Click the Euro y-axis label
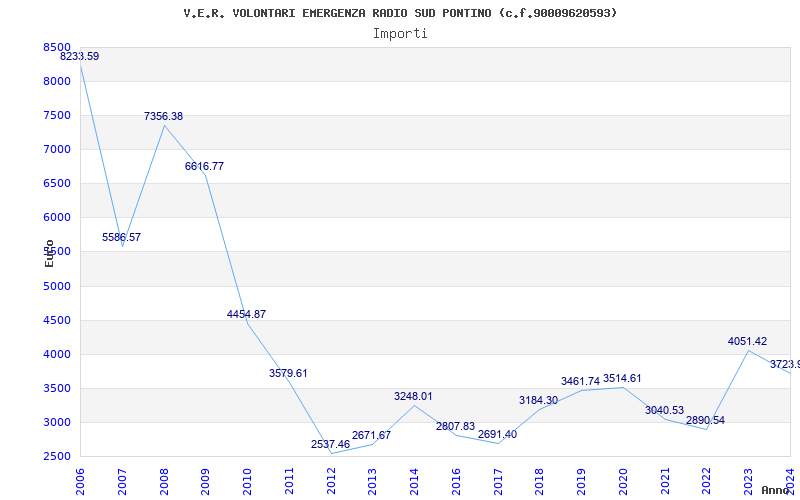The width and height of the screenshot is (800, 500). click(49, 253)
